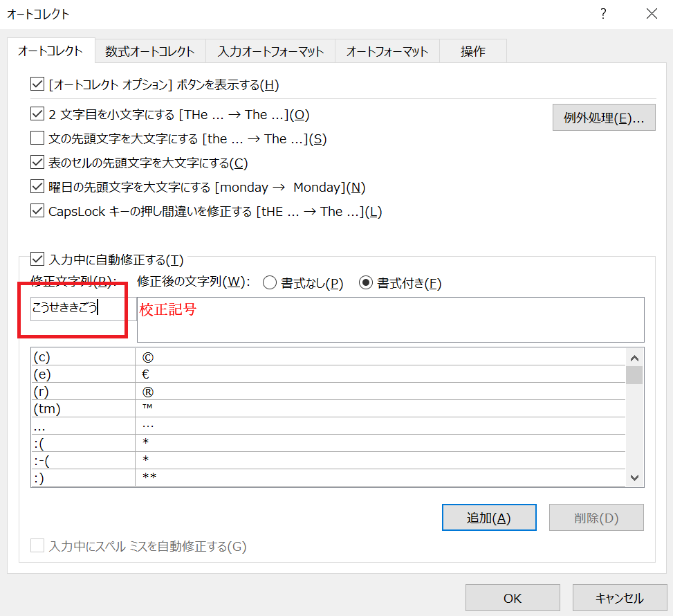673x616 pixels.
Task: Click the € replacement symbol cell
Action: [380, 374]
